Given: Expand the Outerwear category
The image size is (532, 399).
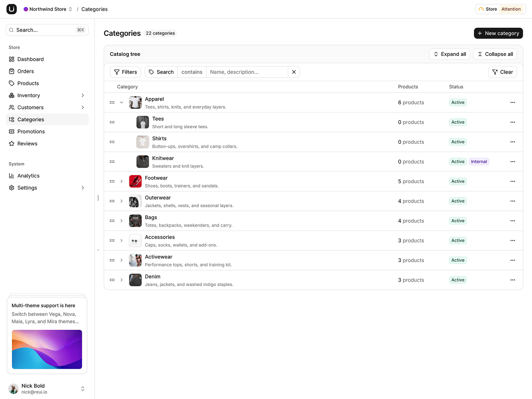Looking at the screenshot, I should tap(121, 201).
